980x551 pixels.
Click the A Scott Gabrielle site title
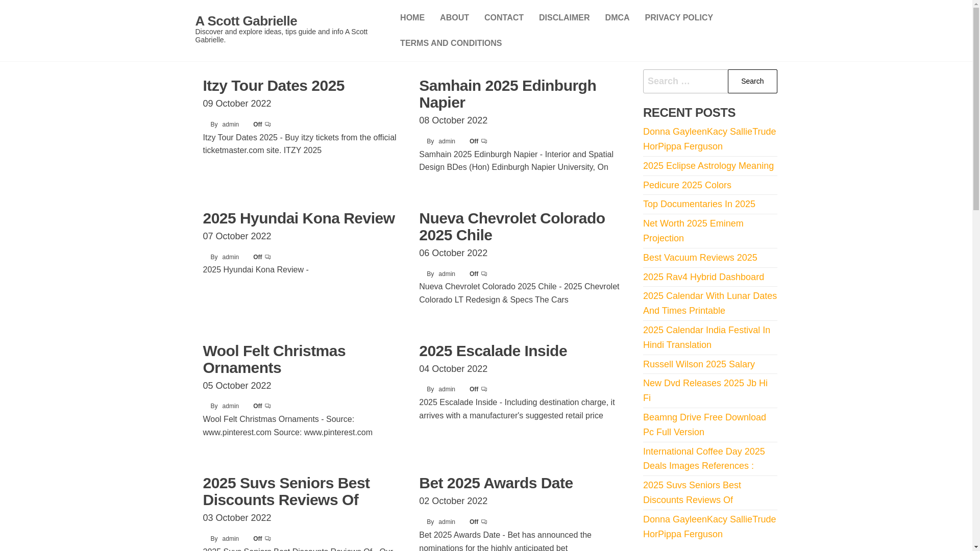pos(246,21)
